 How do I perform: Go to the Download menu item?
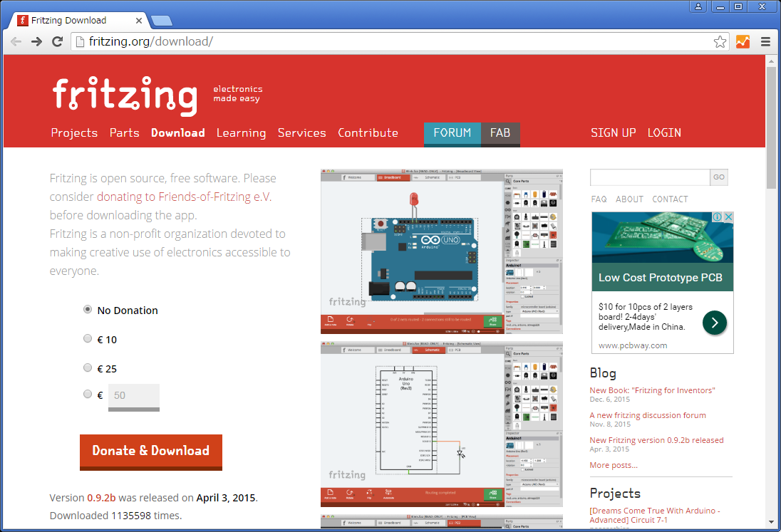pyautogui.click(x=178, y=133)
